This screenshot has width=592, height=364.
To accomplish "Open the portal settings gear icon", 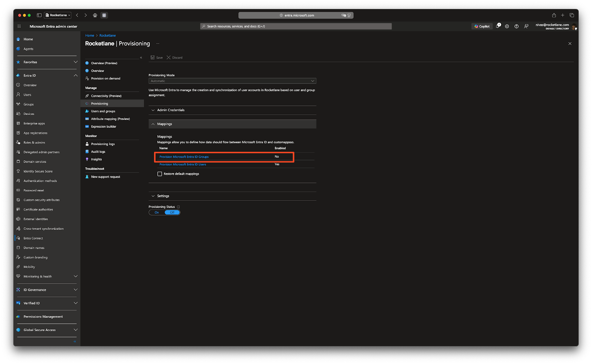I will (x=507, y=26).
